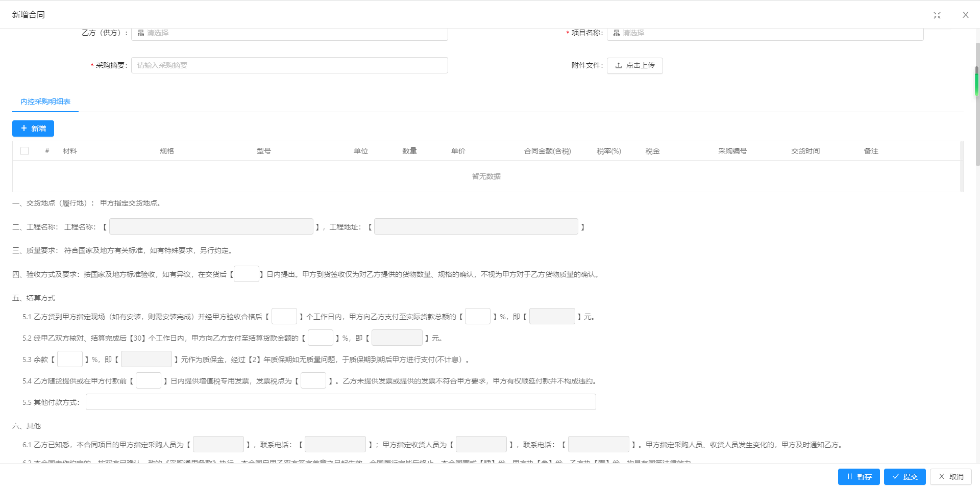This screenshot has height=488, width=980.
Task: Click the blue 新增 row button
Action: coord(33,129)
